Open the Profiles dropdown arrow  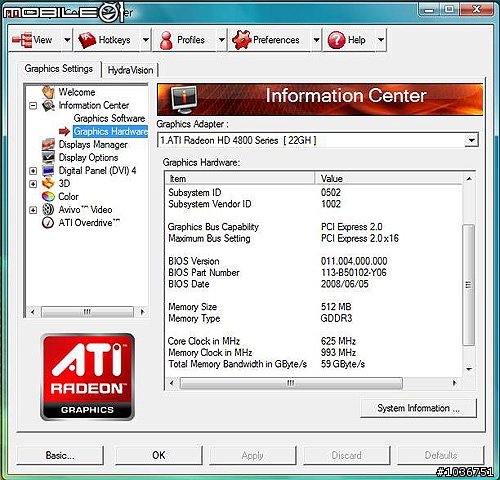click(x=222, y=40)
